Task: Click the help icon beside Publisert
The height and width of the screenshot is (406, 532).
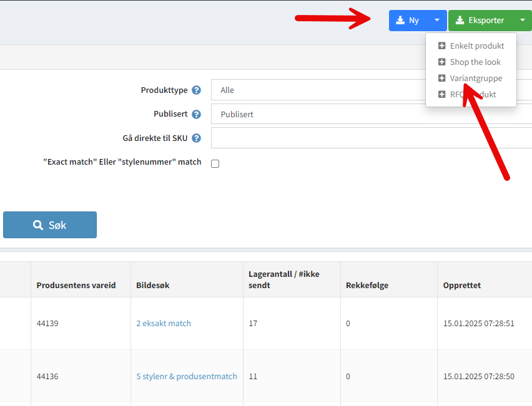Action: (x=196, y=115)
